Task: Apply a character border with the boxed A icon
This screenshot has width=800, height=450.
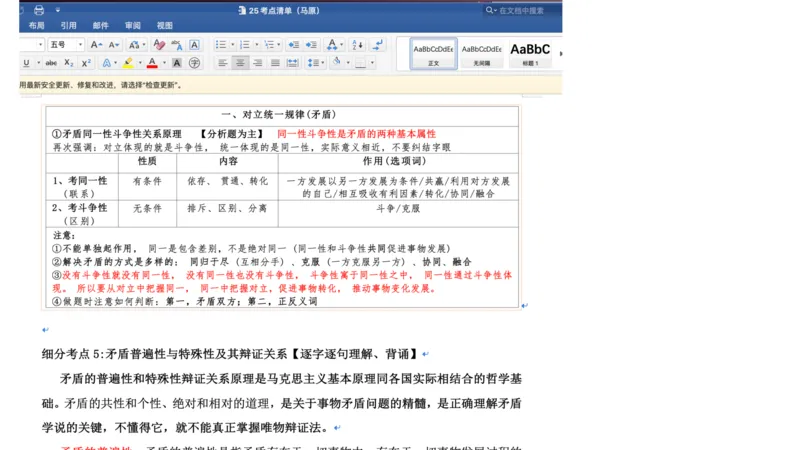Action: coord(194,45)
